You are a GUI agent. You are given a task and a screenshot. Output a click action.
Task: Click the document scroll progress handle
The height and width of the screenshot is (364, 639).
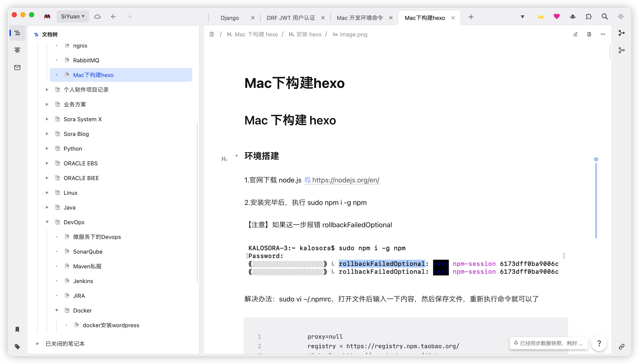point(596,159)
